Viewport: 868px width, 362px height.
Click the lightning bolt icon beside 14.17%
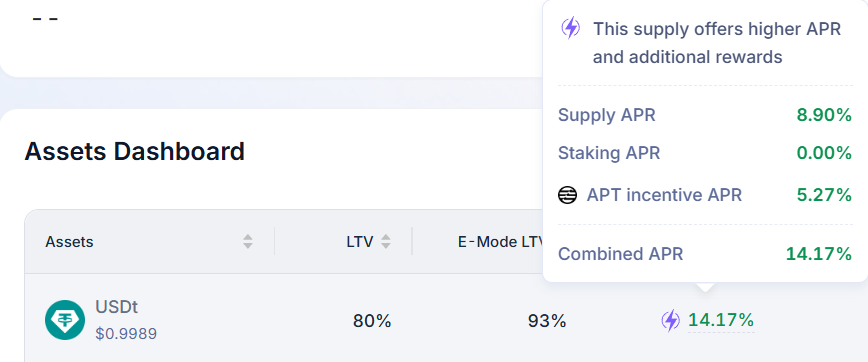pyautogui.click(x=670, y=320)
